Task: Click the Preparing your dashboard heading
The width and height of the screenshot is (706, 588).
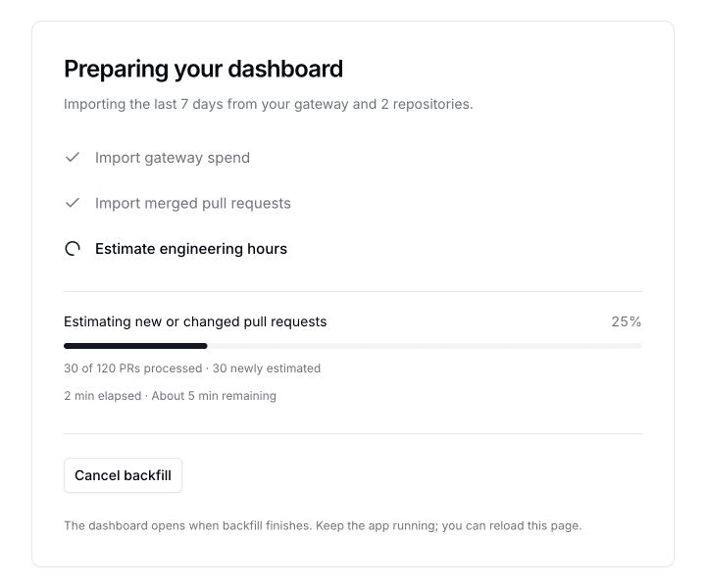Action: click(x=204, y=69)
